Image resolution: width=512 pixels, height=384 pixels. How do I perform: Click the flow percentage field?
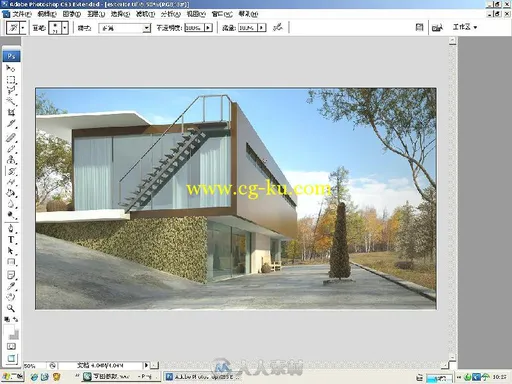tap(248, 28)
